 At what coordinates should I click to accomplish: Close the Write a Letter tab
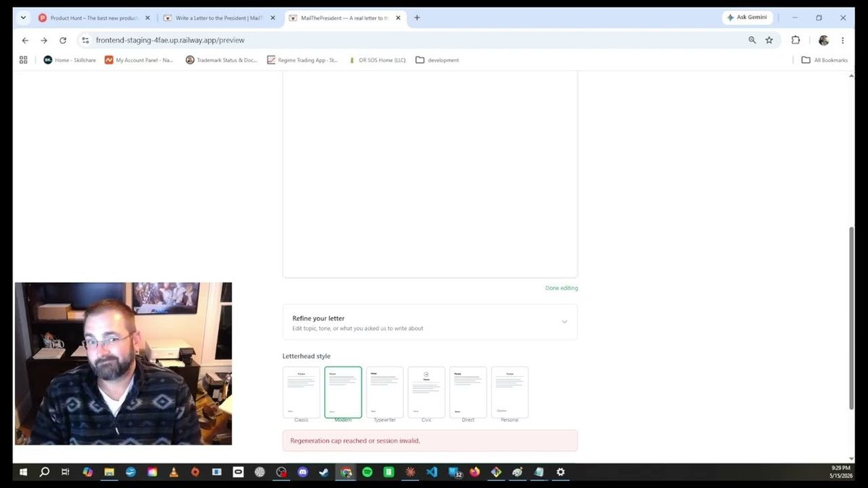click(271, 17)
